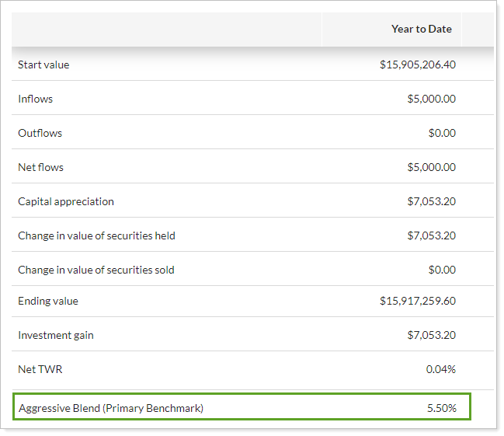The image size is (504, 436).
Task: Click the $15,917,259.60 ending value amount
Action: click(x=418, y=301)
